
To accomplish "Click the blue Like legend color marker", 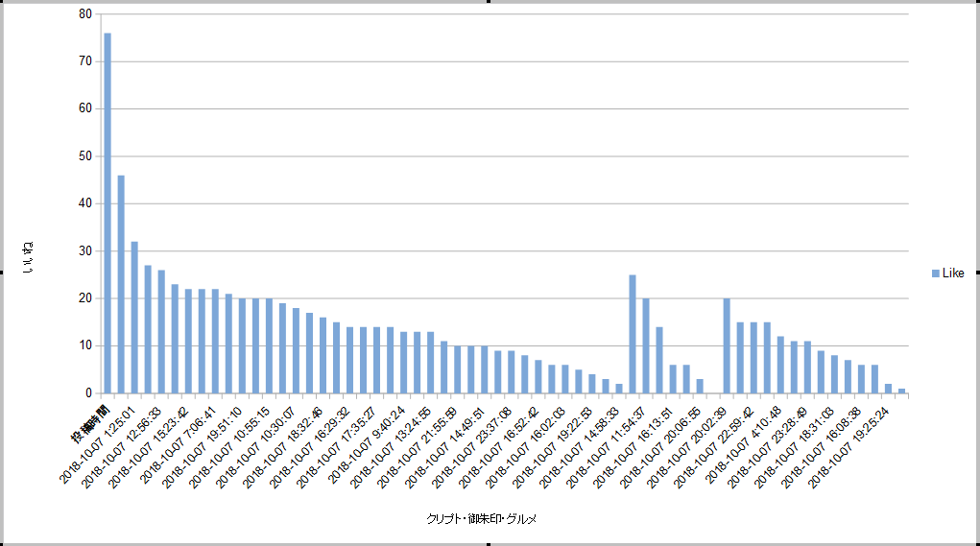I will point(936,273).
